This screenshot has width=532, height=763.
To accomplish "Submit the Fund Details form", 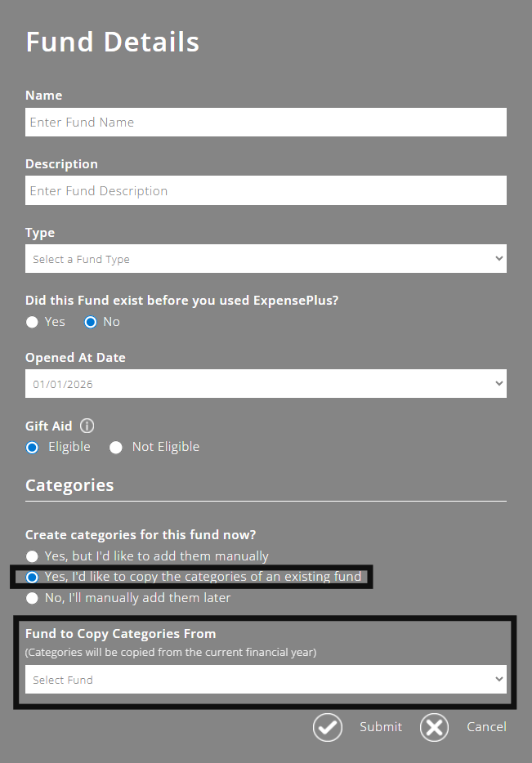I will click(x=380, y=727).
